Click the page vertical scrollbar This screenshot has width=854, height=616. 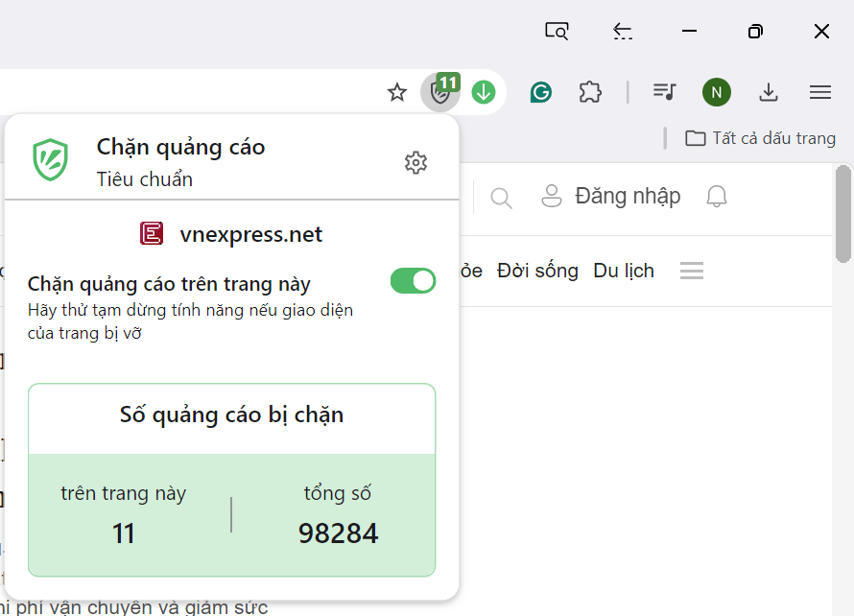point(842,214)
